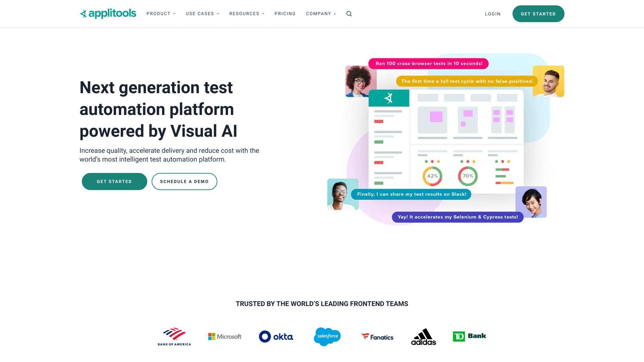Expand the Product dropdown menu
This screenshot has width=644, height=362.
[161, 14]
